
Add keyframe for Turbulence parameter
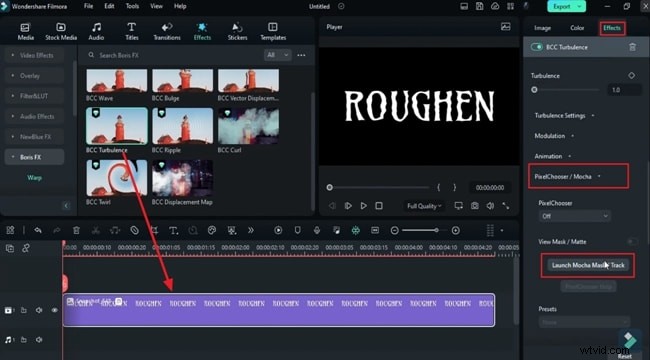(x=631, y=75)
